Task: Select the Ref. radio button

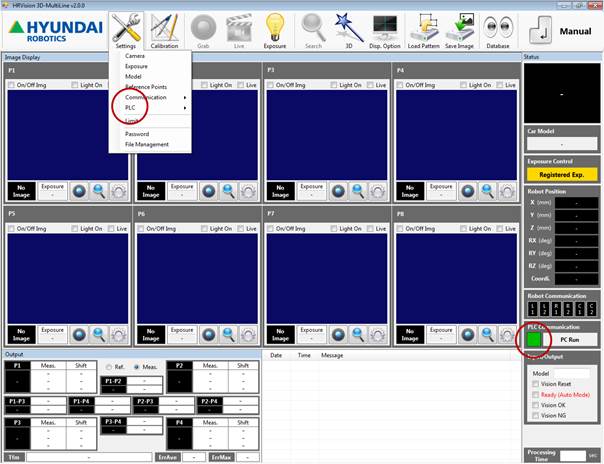Action: point(109,367)
